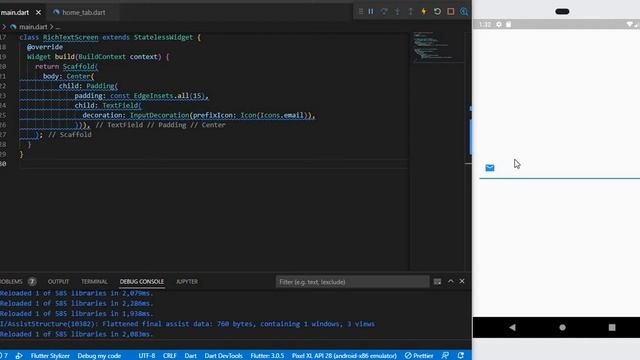Tap the Android back button

513,327
